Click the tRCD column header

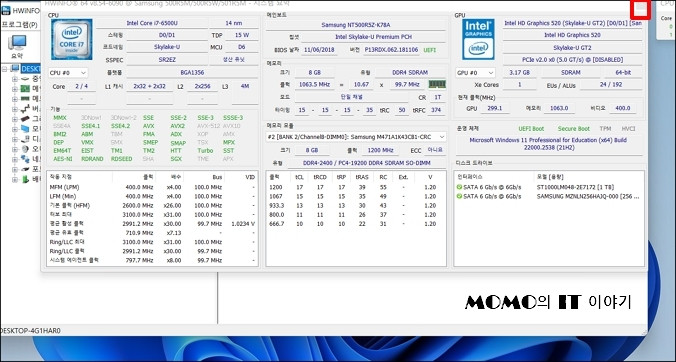tap(319, 177)
